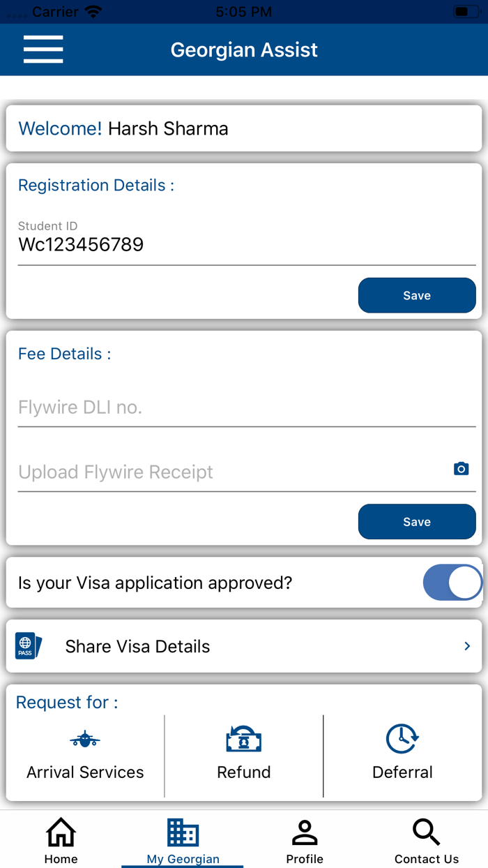Screen dimensions: 488x868
Task: Expand Share Visa Details chevron arrow
Action: 467,646
